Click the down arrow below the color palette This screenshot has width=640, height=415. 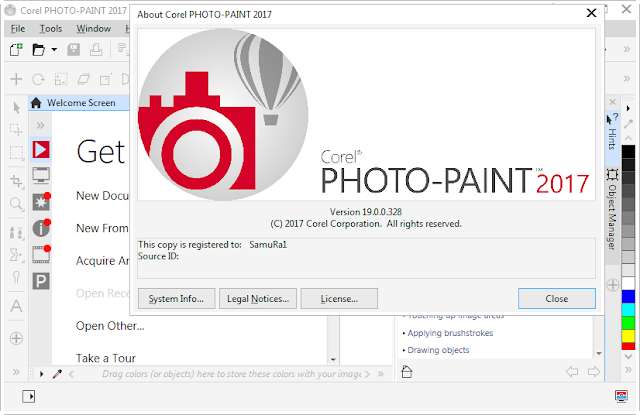[x=629, y=356]
